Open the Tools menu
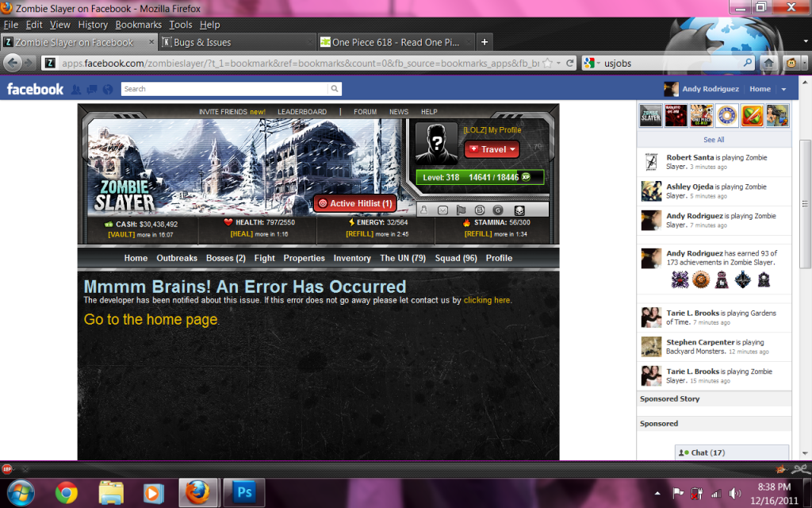The height and width of the screenshot is (508, 812). pos(180,25)
